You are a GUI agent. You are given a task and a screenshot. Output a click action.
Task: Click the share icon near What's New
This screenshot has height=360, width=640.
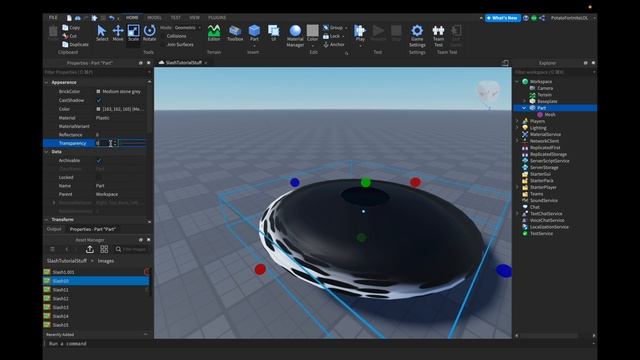pyautogui.click(x=542, y=18)
